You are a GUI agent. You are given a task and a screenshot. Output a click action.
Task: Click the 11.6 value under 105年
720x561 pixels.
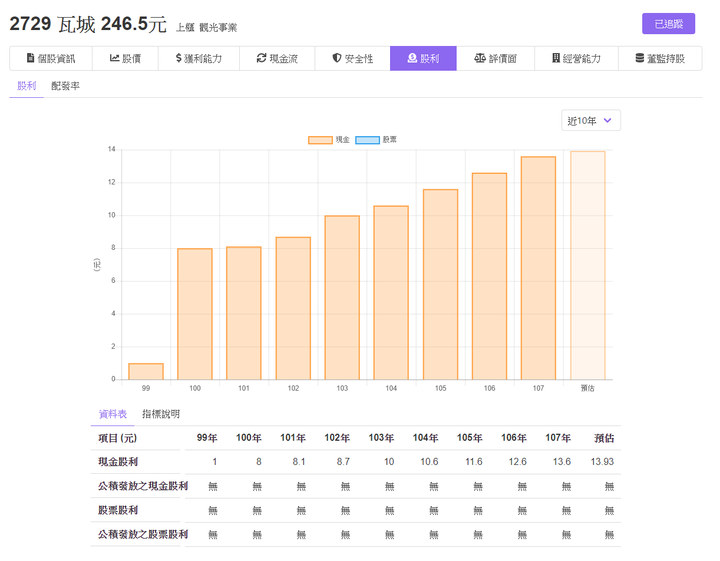coord(474,462)
